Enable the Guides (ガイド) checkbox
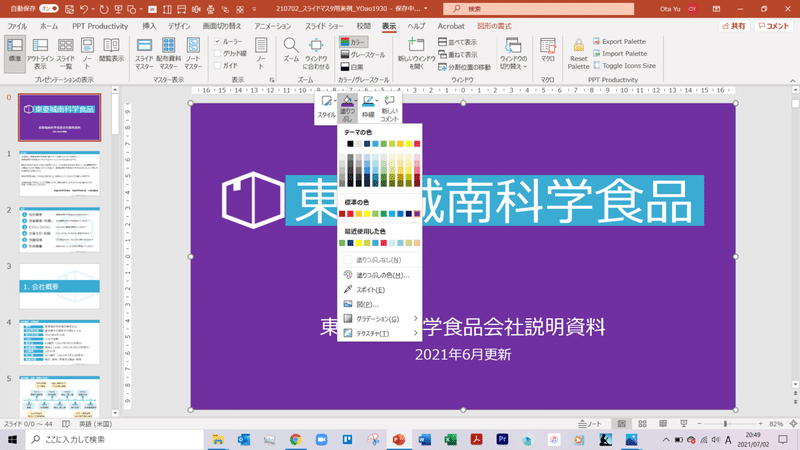 [x=218, y=66]
